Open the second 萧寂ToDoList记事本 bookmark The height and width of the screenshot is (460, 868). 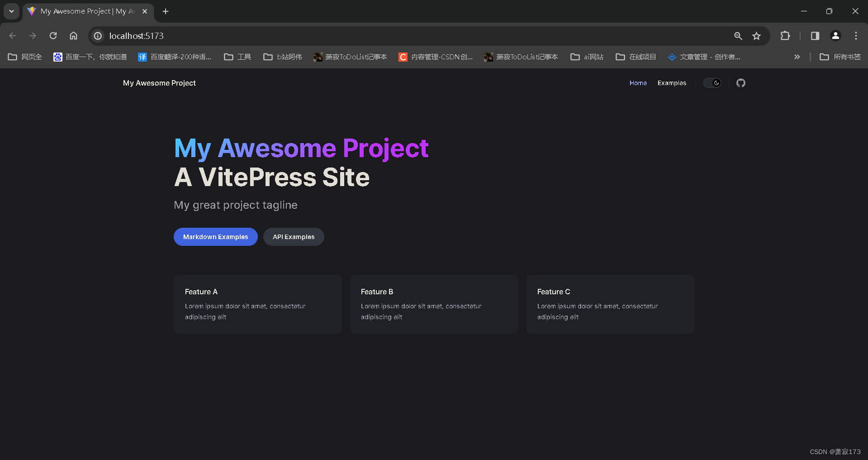coord(521,57)
